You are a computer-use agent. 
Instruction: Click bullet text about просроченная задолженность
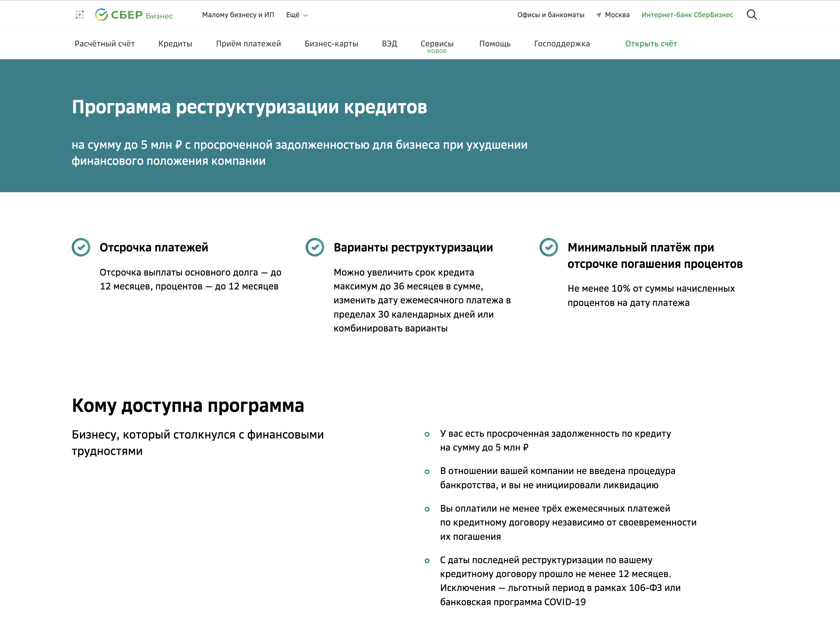pos(555,440)
